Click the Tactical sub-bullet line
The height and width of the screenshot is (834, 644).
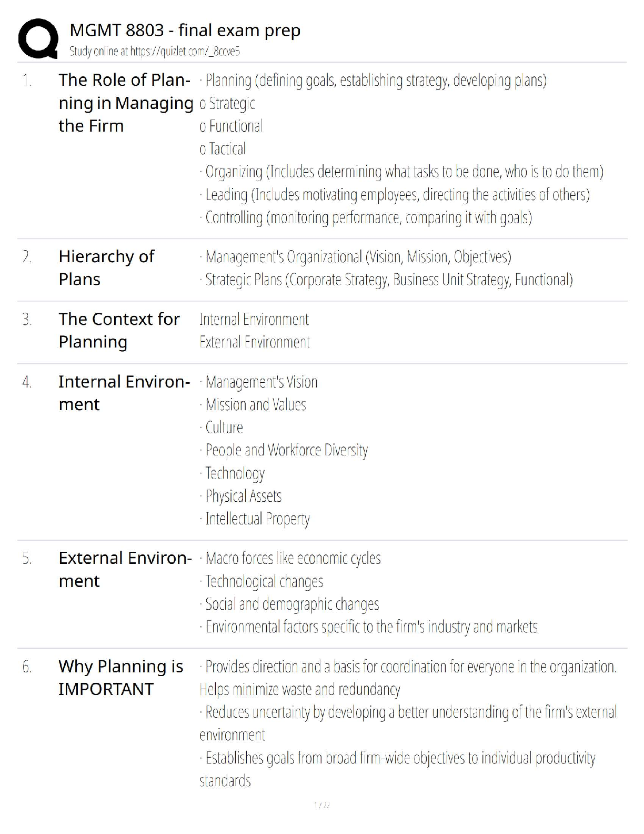point(223,149)
